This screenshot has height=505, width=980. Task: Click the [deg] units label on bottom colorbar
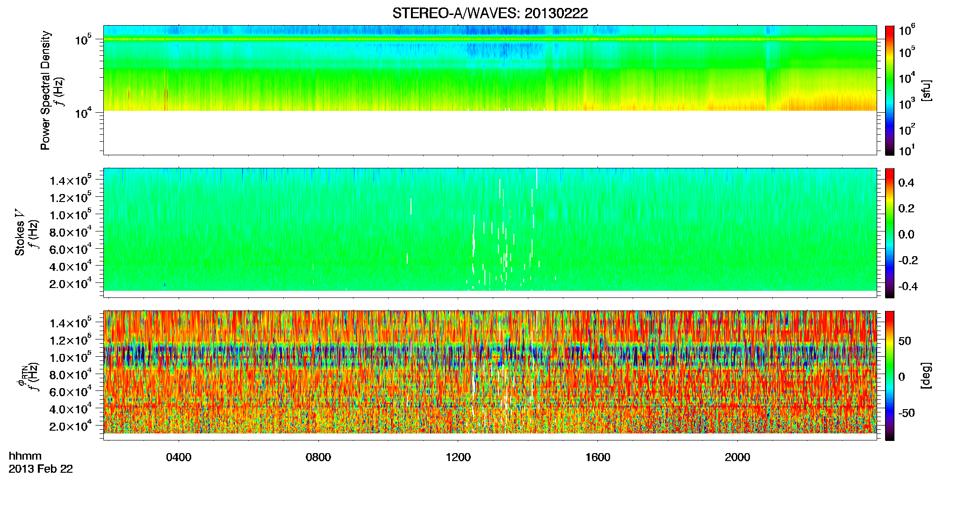(926, 375)
